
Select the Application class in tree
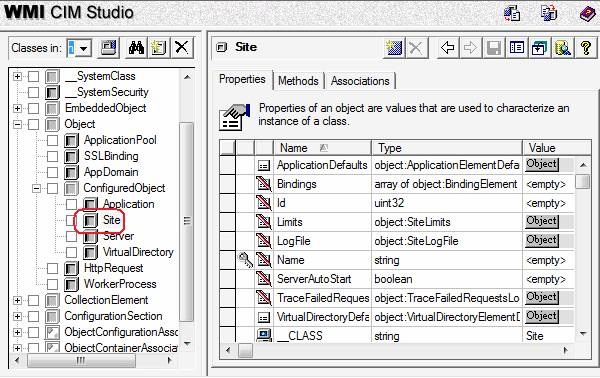129,204
